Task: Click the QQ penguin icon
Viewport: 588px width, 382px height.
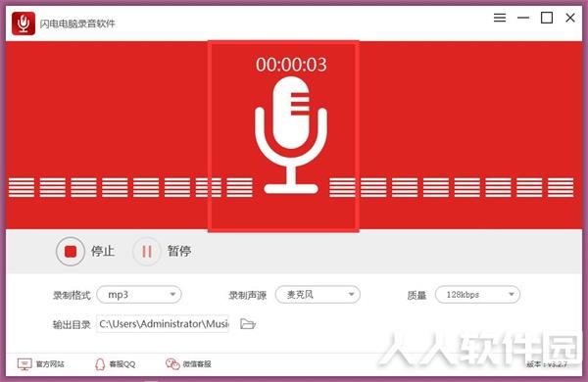Action: click(x=100, y=364)
